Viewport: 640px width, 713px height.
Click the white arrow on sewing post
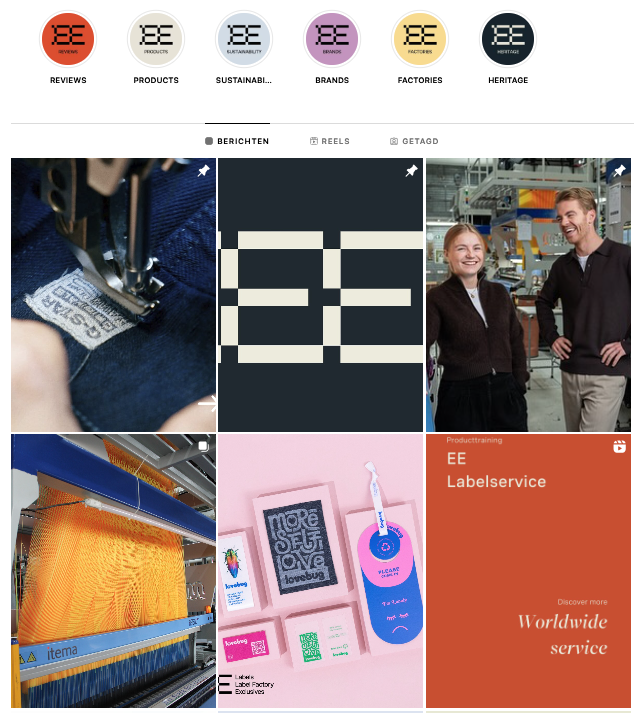tap(207, 403)
